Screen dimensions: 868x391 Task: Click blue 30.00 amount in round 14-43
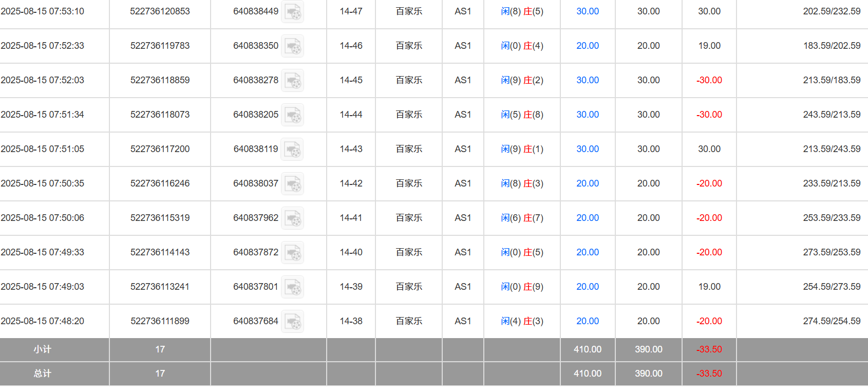[587, 149]
